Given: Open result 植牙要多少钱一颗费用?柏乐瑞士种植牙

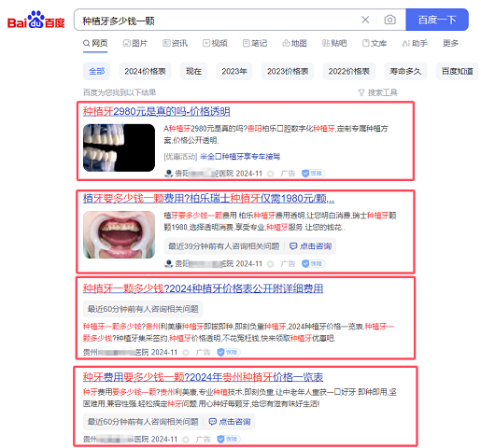Looking at the screenshot, I should coord(208,199).
